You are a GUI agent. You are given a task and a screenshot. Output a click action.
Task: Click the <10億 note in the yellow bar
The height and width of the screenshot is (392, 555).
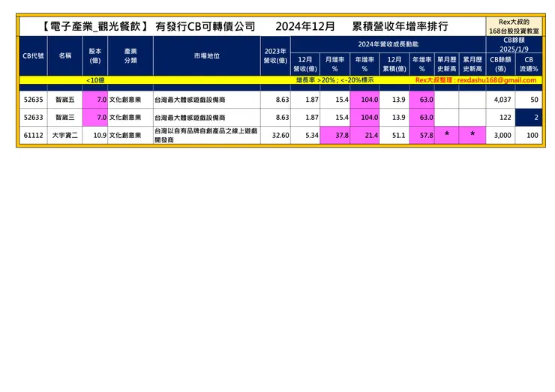[95, 80]
